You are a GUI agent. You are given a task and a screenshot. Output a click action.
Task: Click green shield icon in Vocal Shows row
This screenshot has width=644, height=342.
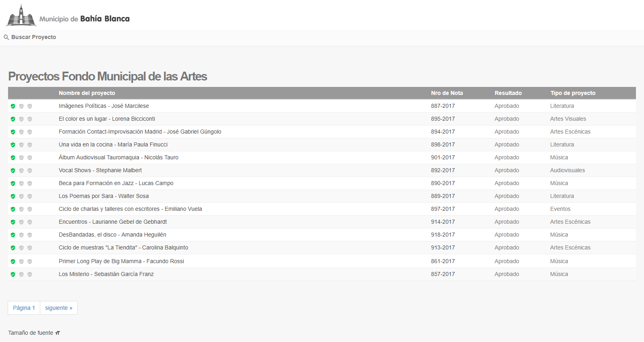[13, 171]
